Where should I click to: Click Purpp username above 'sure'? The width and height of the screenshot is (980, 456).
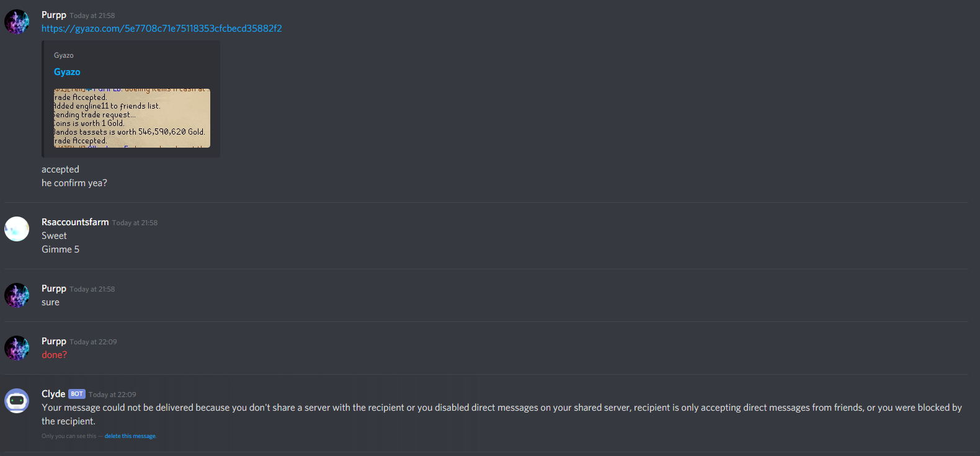[x=54, y=288]
